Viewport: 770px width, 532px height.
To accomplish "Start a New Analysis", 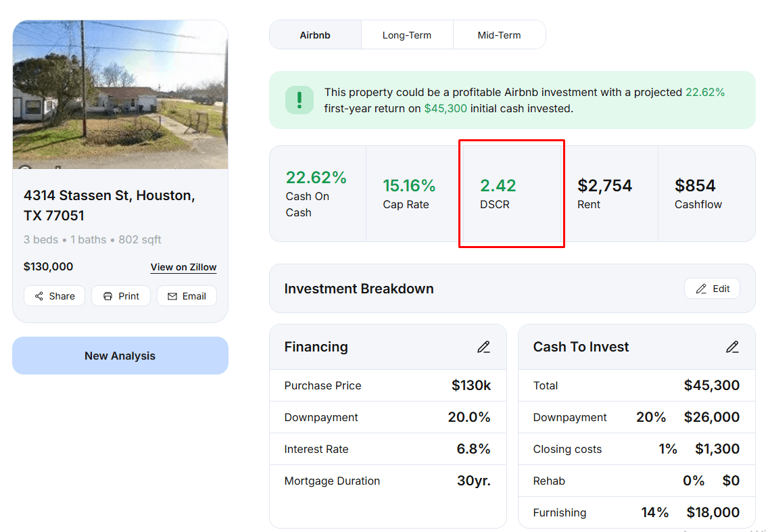I will pyautogui.click(x=120, y=356).
